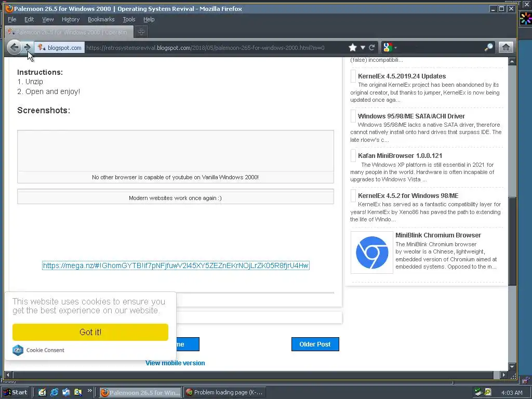Launch Outlook Express from quick launch
The height and width of the screenshot is (399, 532).
[66, 392]
